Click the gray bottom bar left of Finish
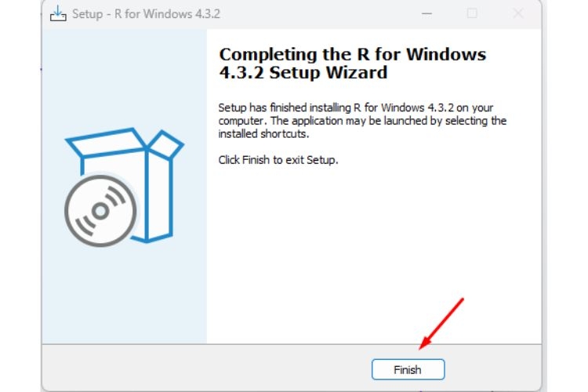 point(206,368)
